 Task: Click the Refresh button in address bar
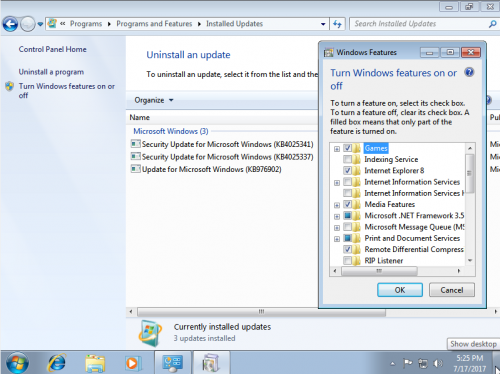[x=337, y=24]
